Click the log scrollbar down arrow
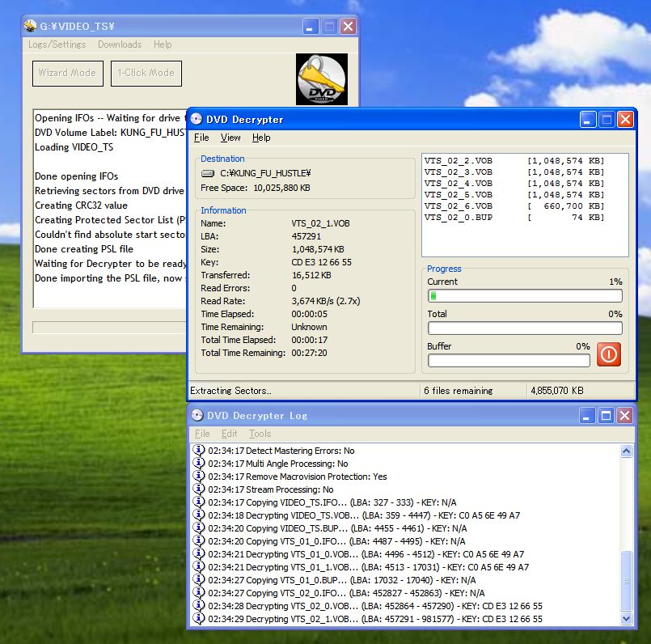The height and width of the screenshot is (644, 651). (x=626, y=619)
